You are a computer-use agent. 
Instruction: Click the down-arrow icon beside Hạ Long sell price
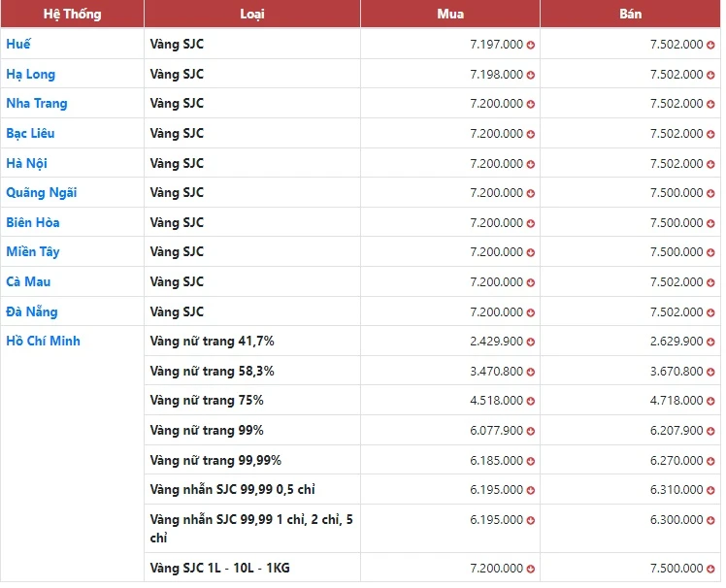tap(711, 75)
